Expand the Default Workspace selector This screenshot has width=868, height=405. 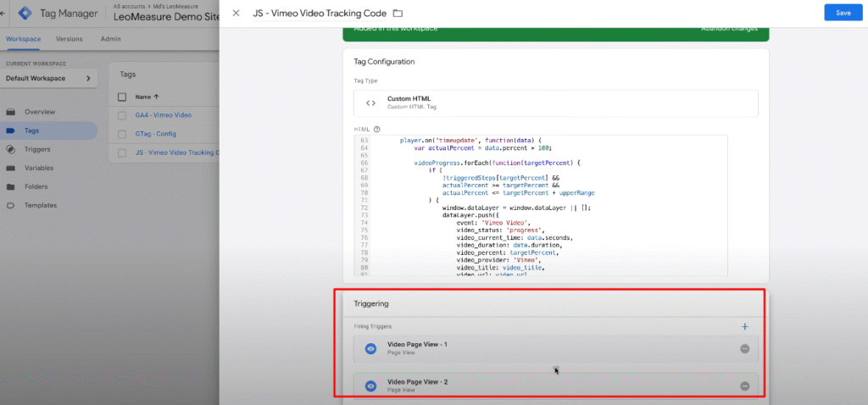click(x=48, y=79)
